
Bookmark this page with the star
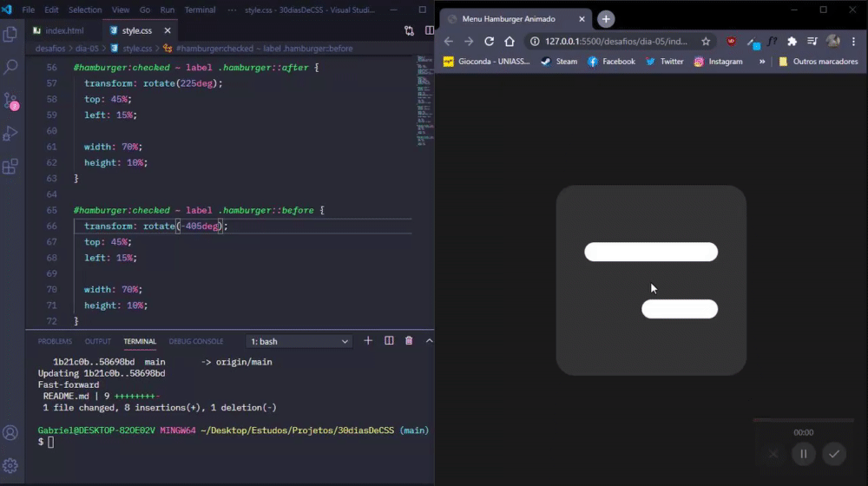pyautogui.click(x=706, y=42)
